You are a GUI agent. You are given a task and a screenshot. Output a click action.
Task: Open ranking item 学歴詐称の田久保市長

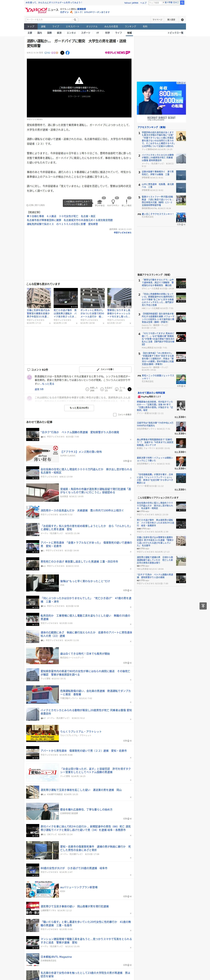click(158, 139)
